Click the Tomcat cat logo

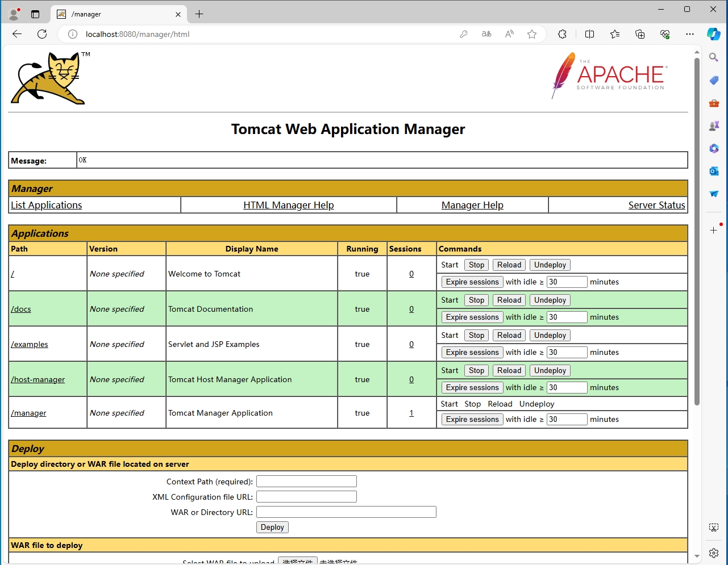click(x=50, y=78)
